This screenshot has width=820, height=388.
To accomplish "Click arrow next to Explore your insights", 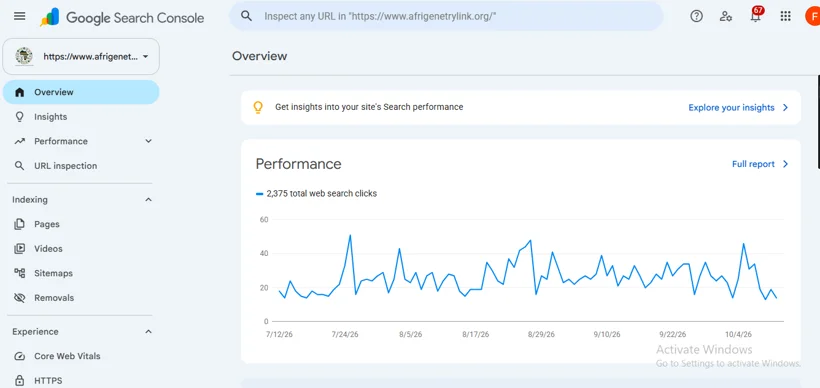I will pyautogui.click(x=785, y=108).
